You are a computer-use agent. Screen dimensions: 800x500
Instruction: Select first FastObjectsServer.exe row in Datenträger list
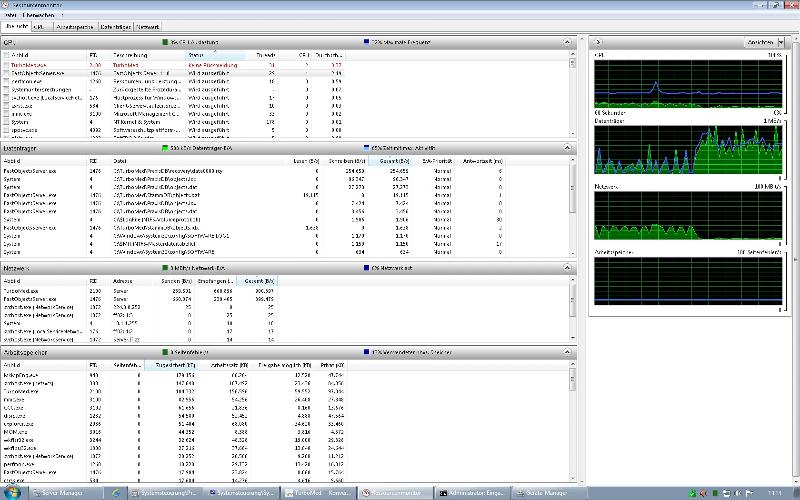[x=254, y=171]
